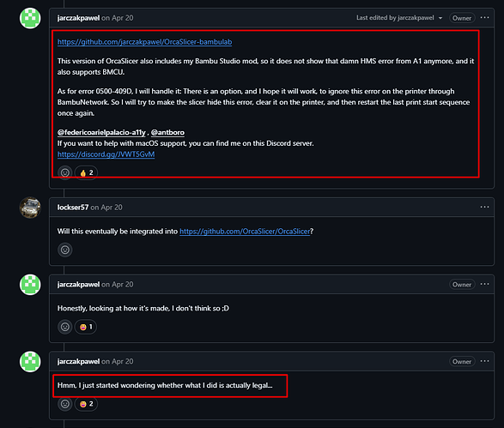
Task: Add a reaction to the first comment with the smiley icon
Action: pos(65,172)
